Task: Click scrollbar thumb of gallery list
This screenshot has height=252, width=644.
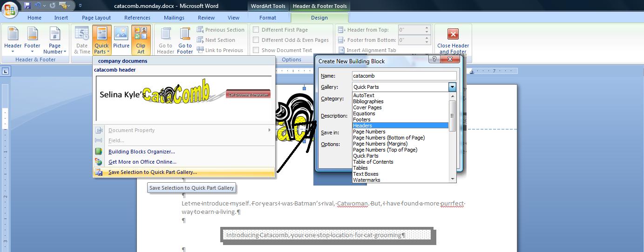Action: pos(452,116)
